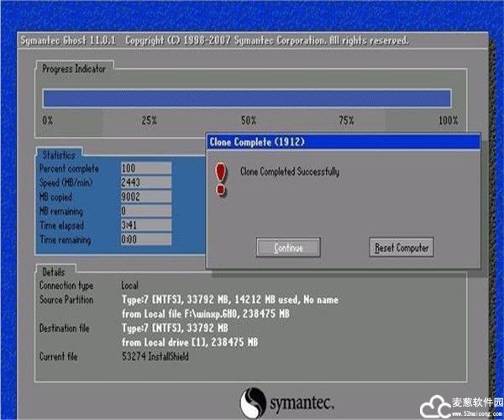Click the red exclamation mark icon
Viewport: 504px width, 420px height.
[x=222, y=179]
